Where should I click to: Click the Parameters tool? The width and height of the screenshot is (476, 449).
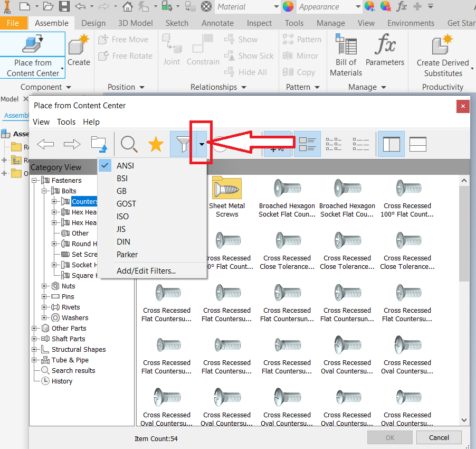point(385,53)
